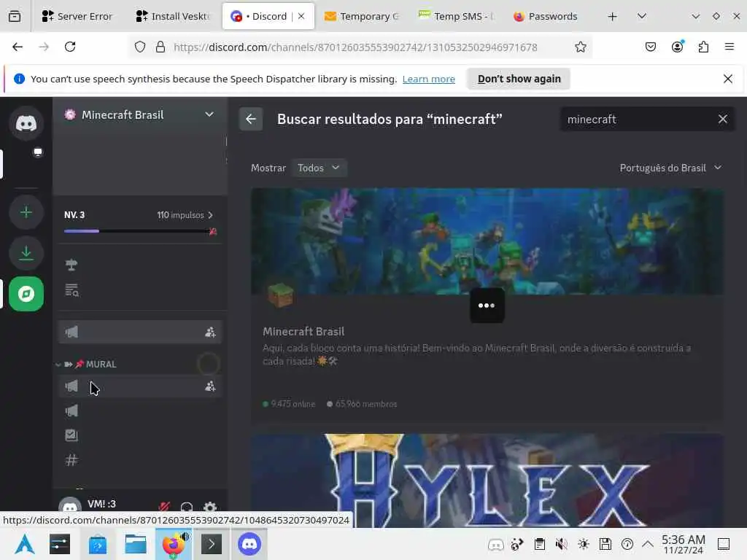This screenshot has width=747, height=560.
Task: Expand hidden system tray icons arrow
Action: (x=648, y=544)
